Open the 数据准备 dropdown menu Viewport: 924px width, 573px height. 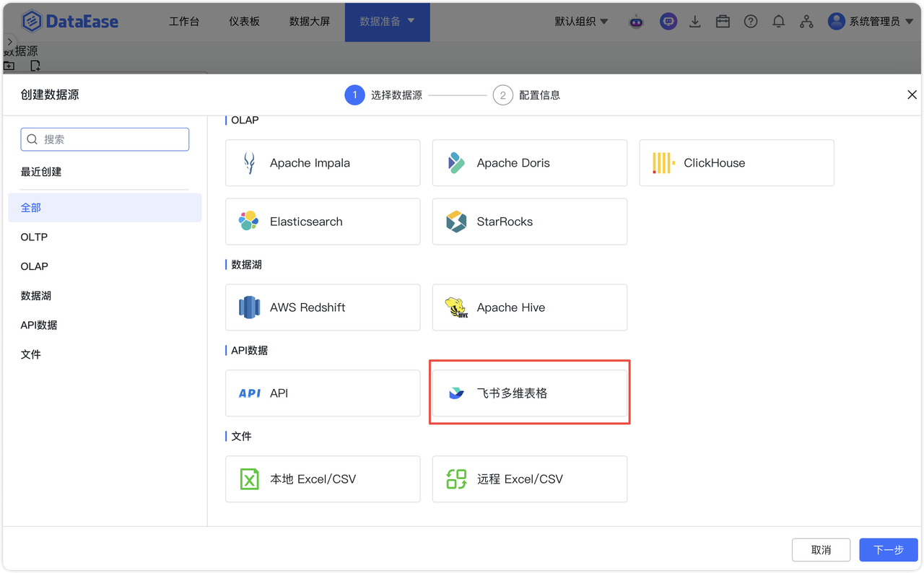click(388, 22)
